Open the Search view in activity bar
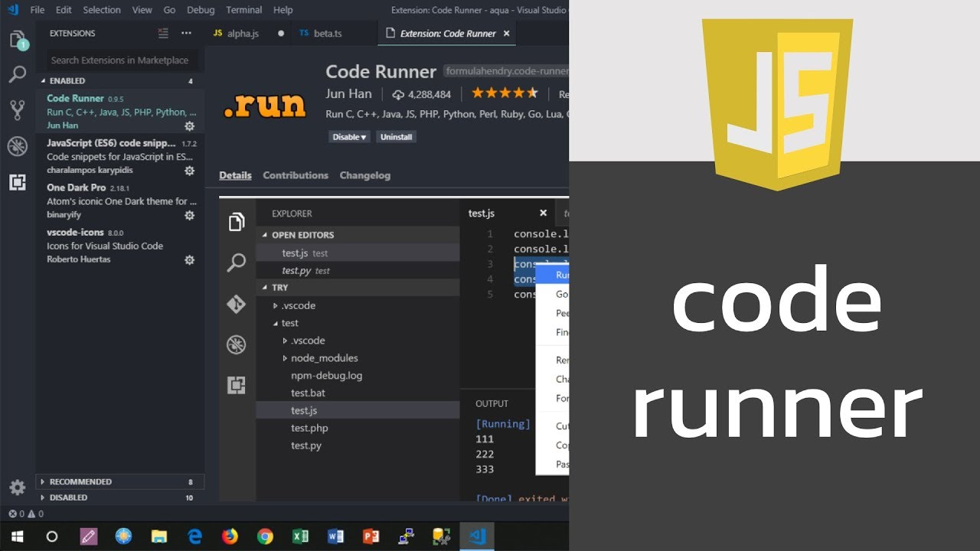The height and width of the screenshot is (551, 980). (x=18, y=74)
